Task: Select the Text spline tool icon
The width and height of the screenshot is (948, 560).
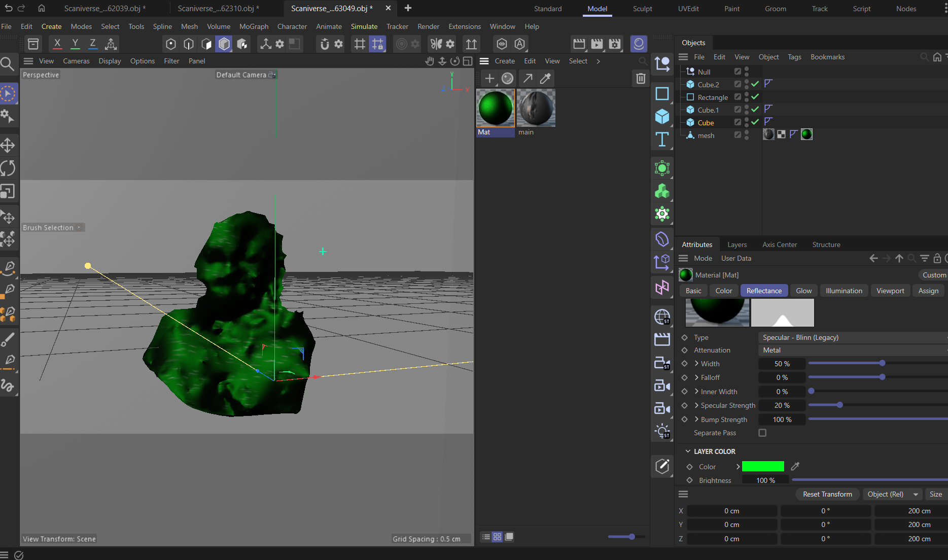Action: point(662,139)
